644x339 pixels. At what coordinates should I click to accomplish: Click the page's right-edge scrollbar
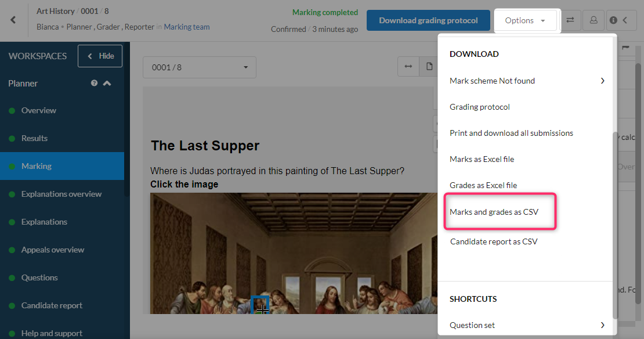tap(638, 183)
